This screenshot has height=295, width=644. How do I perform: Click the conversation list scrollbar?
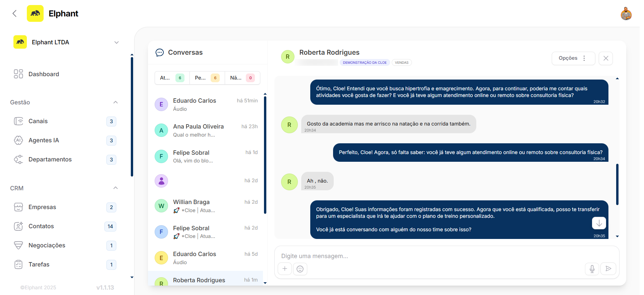[x=265, y=155]
